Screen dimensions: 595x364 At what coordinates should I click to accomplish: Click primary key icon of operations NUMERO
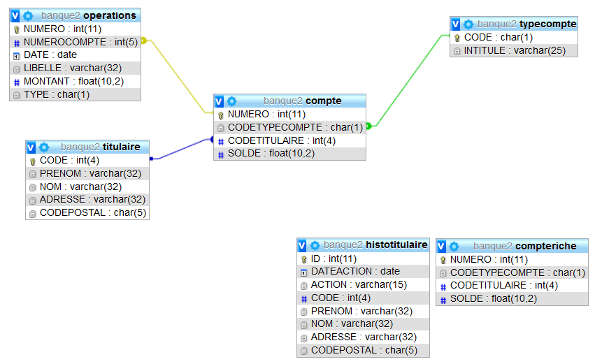(17, 29)
